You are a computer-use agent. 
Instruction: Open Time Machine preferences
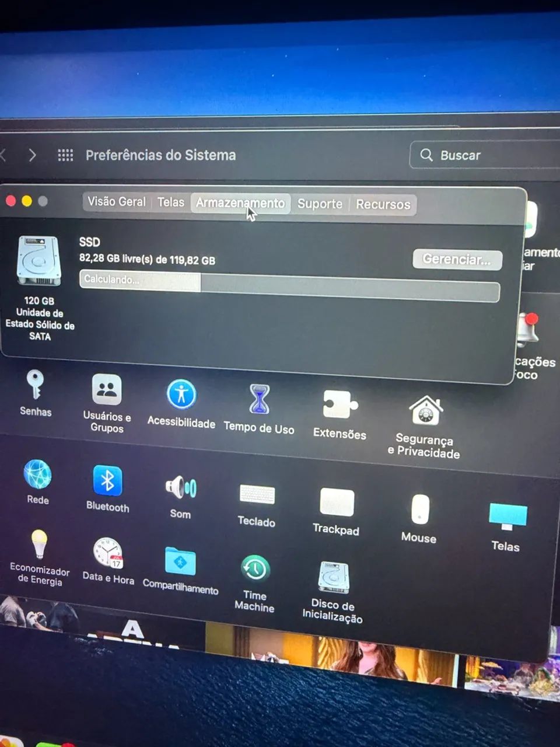pos(255,582)
